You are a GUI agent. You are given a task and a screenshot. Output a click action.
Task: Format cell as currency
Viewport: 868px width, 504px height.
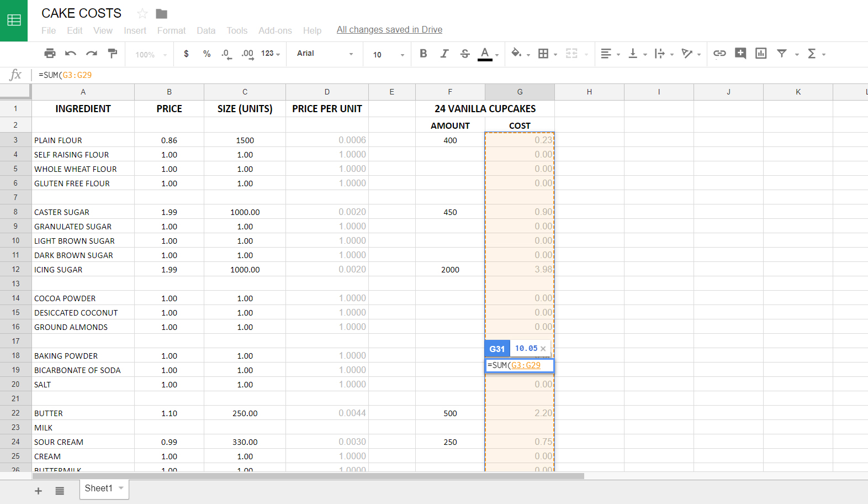186,54
